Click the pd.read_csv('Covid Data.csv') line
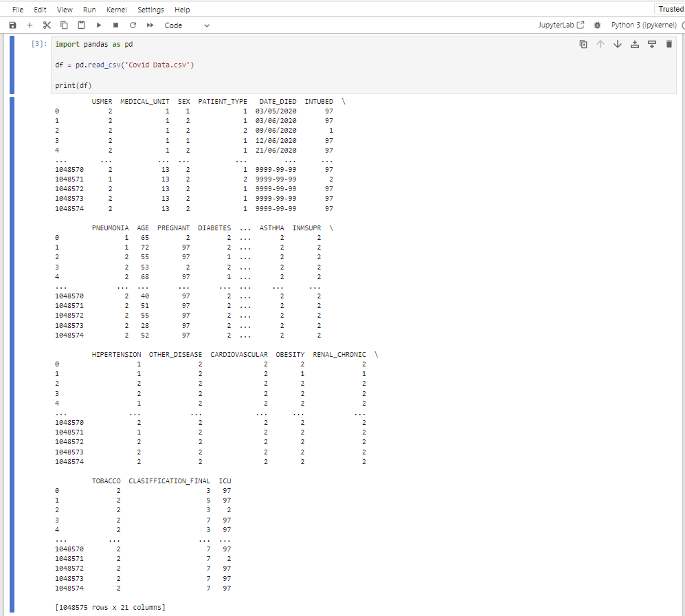Screen dimensions: 685x616 coord(124,65)
